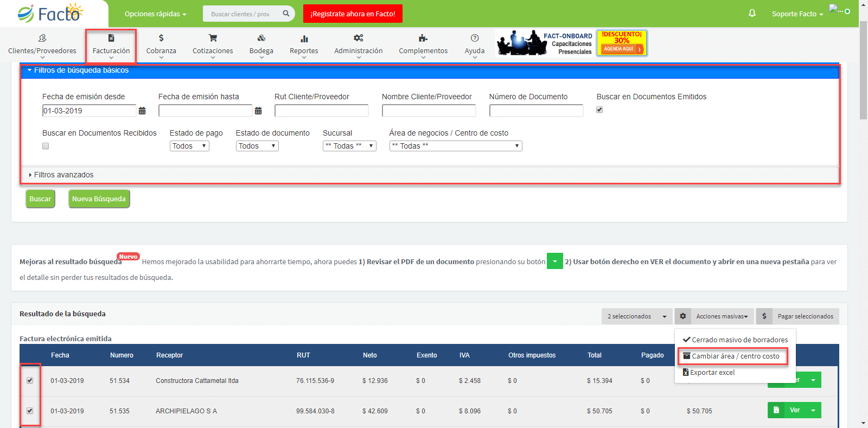Click the notification bell icon
868x428 pixels.
pyautogui.click(x=752, y=13)
